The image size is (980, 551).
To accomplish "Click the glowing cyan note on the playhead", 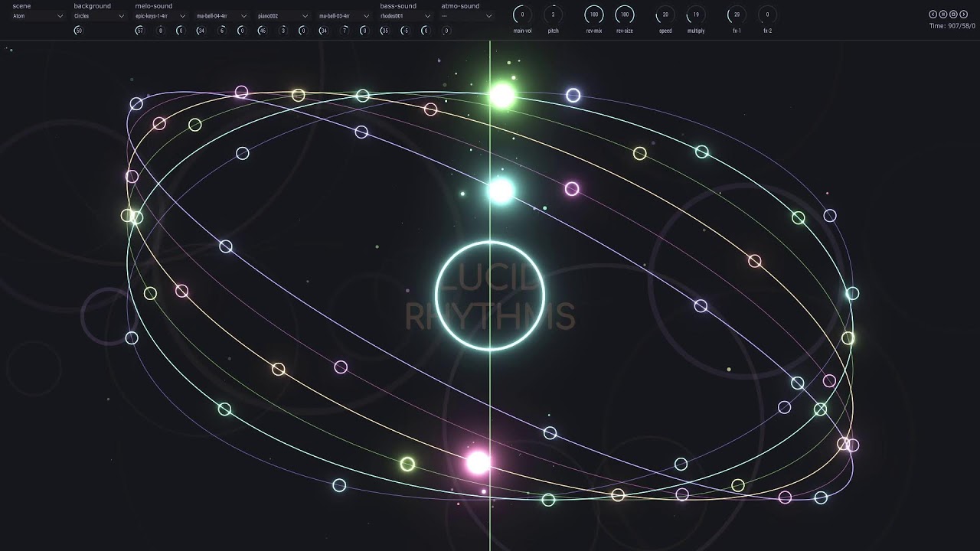I will pyautogui.click(x=501, y=191).
